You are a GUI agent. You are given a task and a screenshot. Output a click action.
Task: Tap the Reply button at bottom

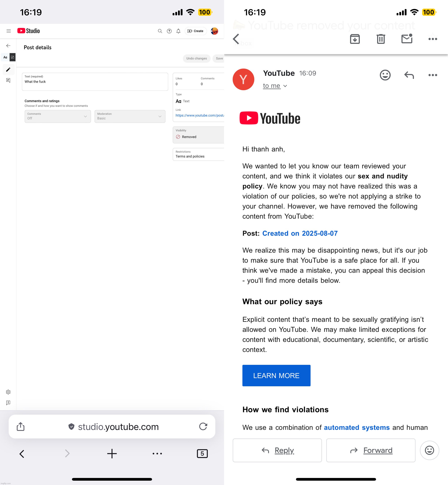click(x=277, y=450)
